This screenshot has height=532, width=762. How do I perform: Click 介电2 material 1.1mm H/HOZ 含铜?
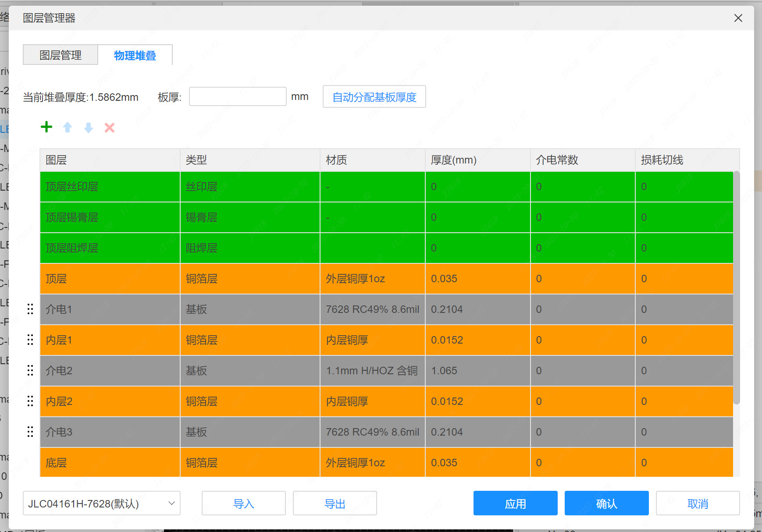[x=373, y=371]
